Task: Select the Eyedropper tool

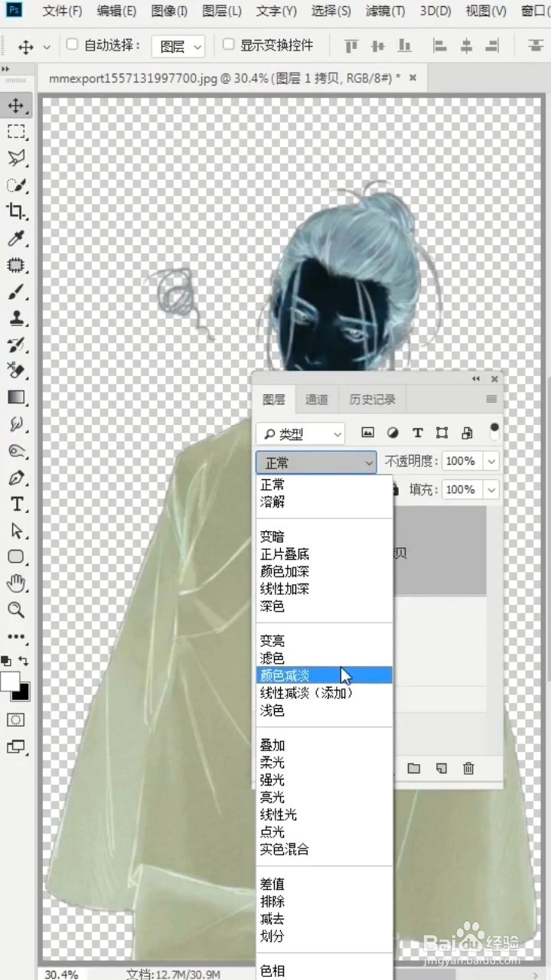Action: pos(16,238)
